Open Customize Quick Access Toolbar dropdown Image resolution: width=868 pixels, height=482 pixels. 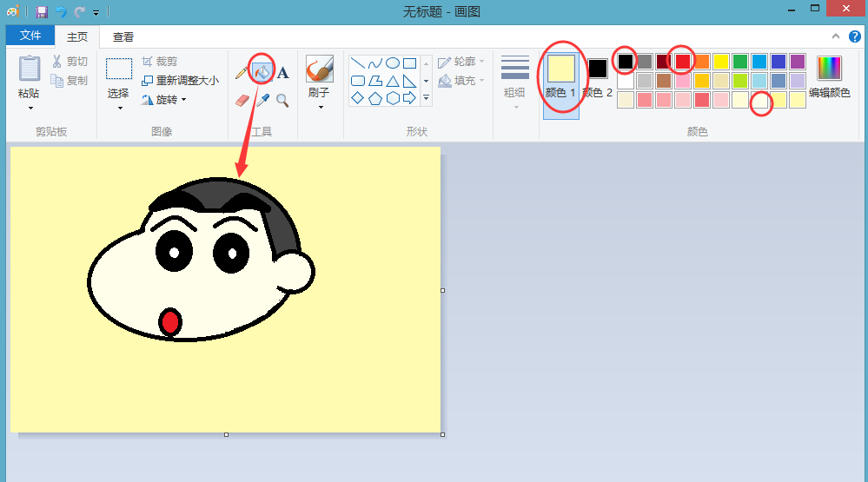96,12
